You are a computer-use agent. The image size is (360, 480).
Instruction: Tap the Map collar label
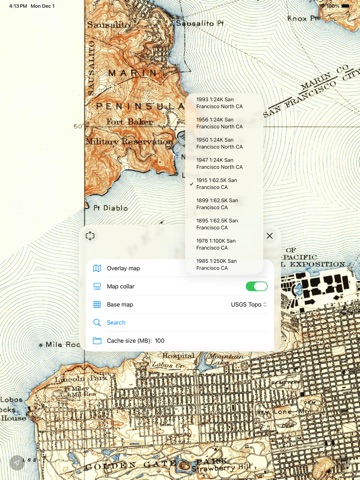[121, 286]
